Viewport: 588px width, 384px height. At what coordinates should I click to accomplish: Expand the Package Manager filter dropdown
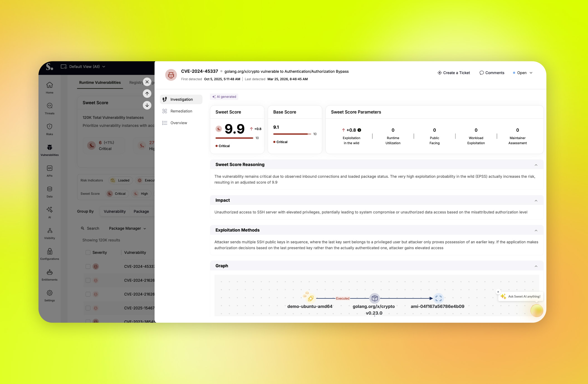click(x=127, y=229)
